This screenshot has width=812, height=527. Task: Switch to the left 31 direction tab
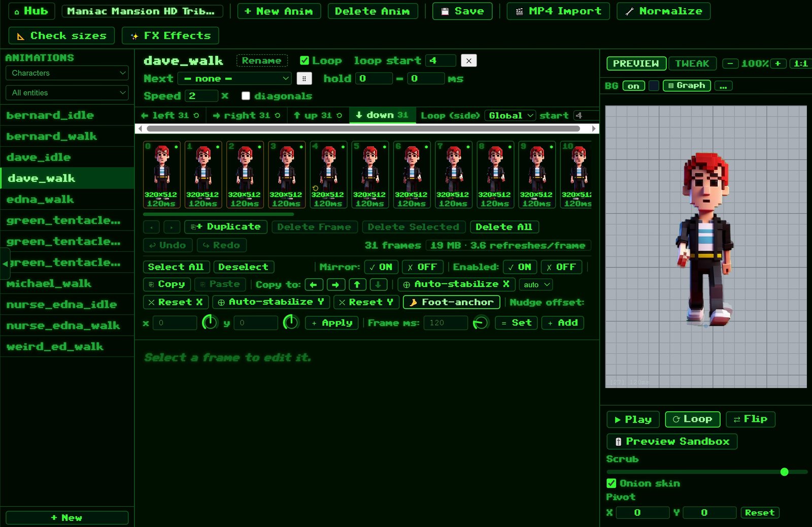point(170,116)
